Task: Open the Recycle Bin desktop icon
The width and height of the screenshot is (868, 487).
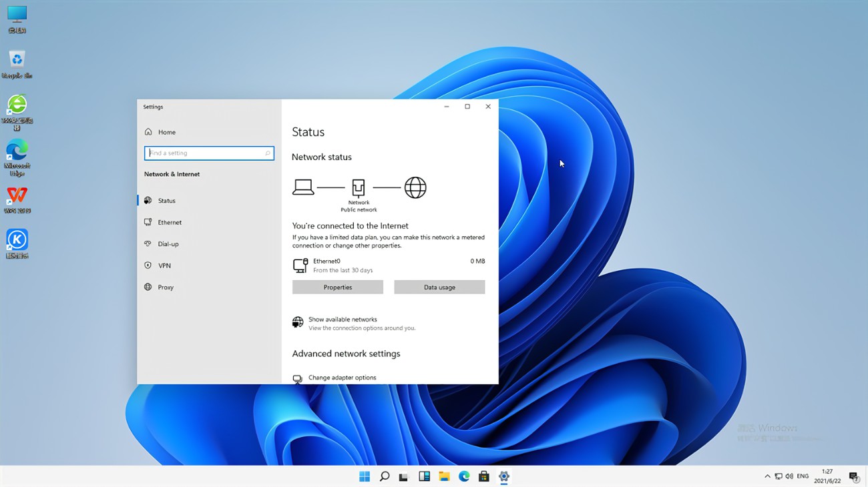Action: (x=17, y=60)
